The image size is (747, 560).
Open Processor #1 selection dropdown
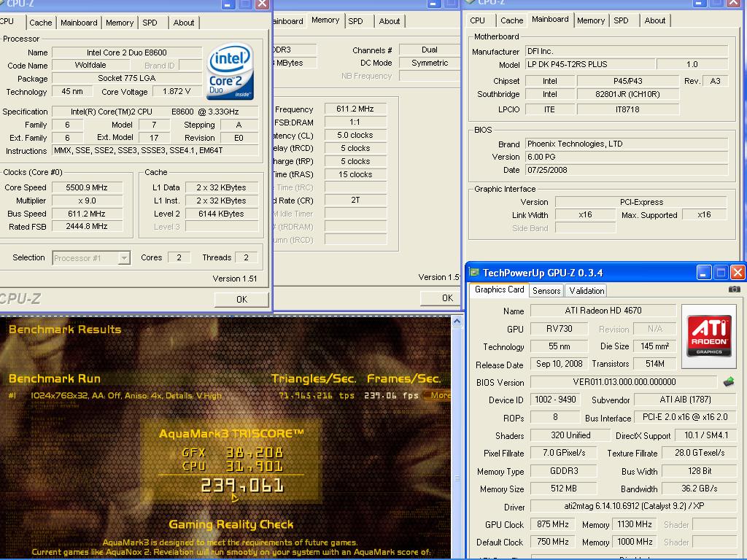tap(124, 257)
